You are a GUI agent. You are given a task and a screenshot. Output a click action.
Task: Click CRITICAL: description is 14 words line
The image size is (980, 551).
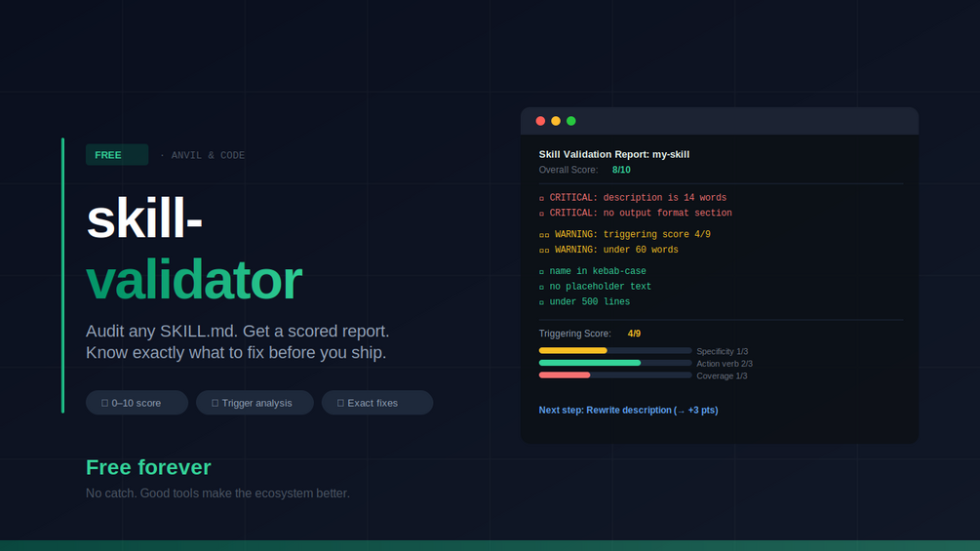coord(633,197)
